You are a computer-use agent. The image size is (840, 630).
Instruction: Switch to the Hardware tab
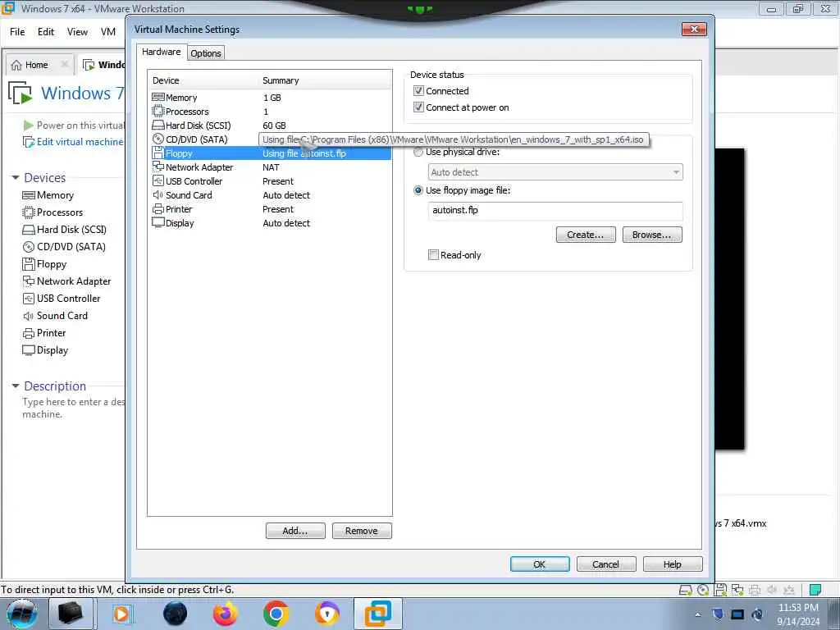pos(162,52)
